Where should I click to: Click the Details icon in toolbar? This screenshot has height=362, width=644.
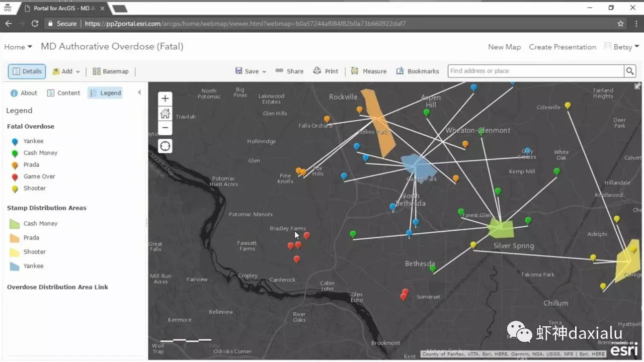tap(16, 71)
